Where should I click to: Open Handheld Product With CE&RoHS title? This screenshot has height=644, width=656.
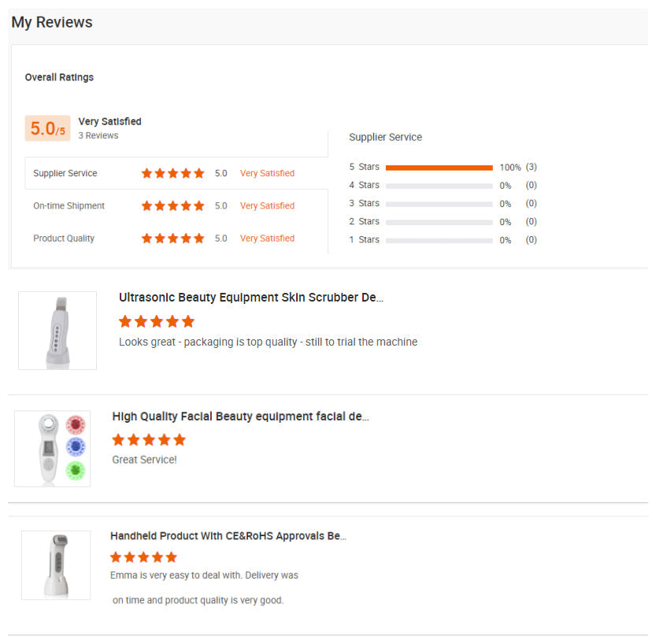[x=228, y=535]
